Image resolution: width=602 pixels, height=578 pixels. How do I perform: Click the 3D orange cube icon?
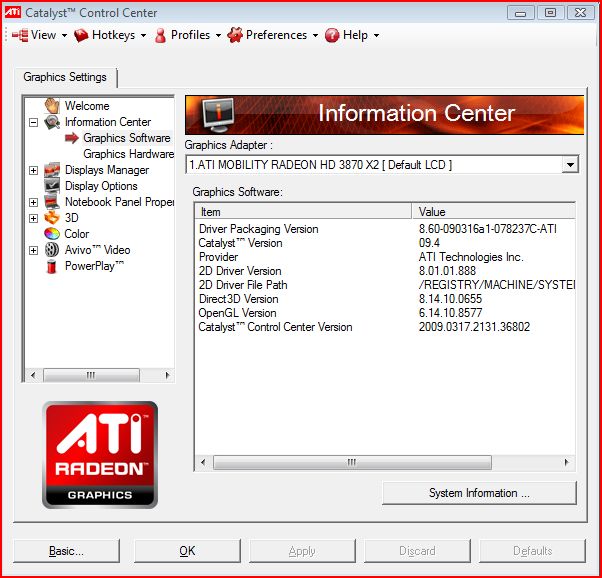point(52,218)
